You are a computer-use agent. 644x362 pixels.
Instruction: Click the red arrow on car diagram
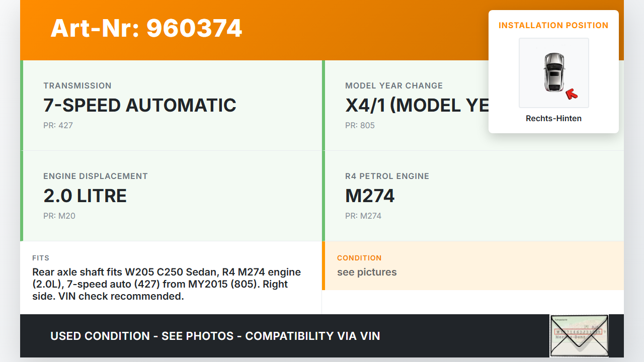pyautogui.click(x=571, y=93)
